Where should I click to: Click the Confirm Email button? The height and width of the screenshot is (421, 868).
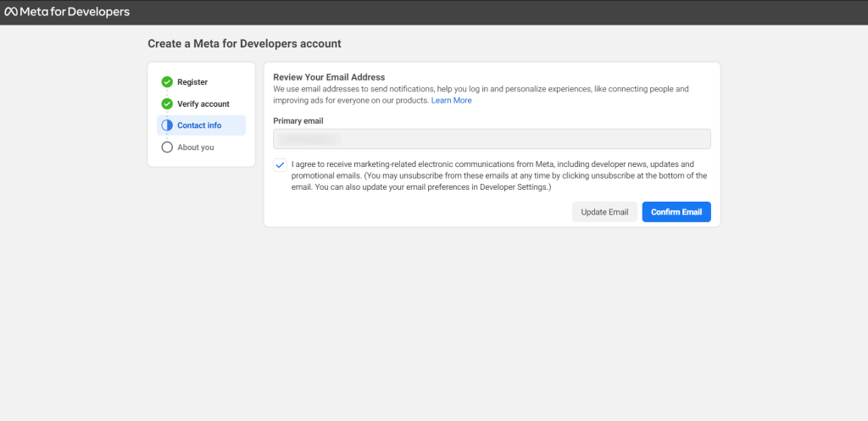[676, 212]
